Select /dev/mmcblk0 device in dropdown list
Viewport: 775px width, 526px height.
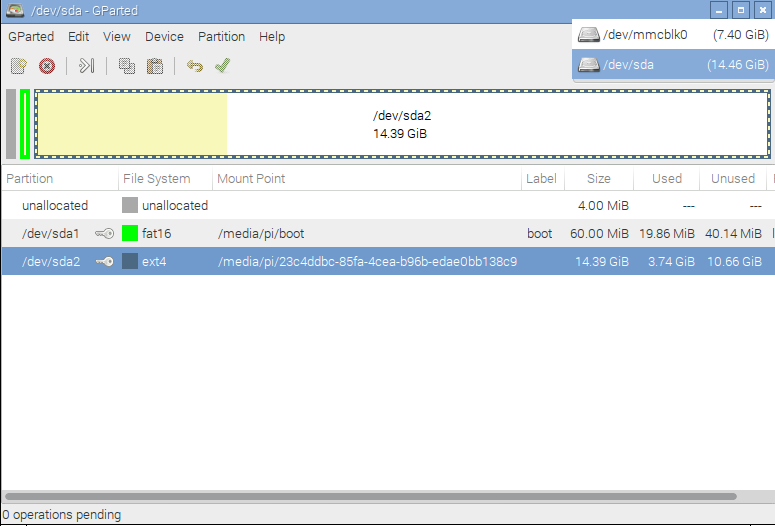(673, 35)
